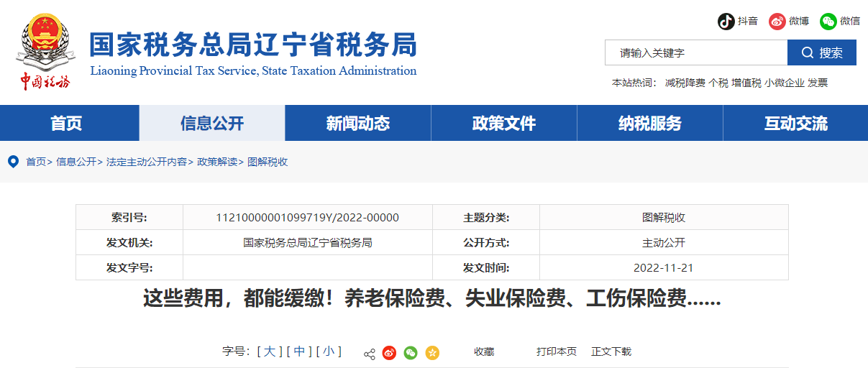Focus the 请输入关键字 search field
This screenshot has width=868, height=368.
tap(696, 52)
